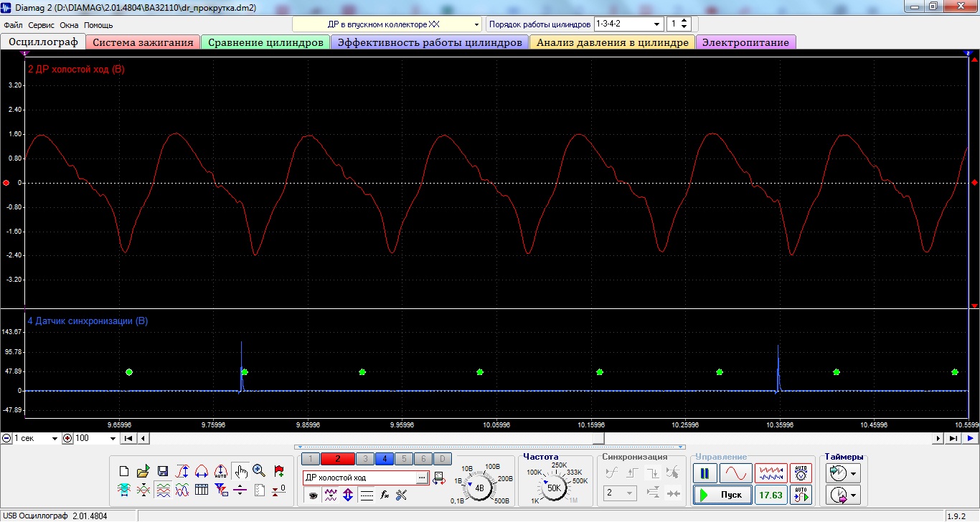Click the purple divide split icon
Viewport: 980px width, 522px height.
240,490
